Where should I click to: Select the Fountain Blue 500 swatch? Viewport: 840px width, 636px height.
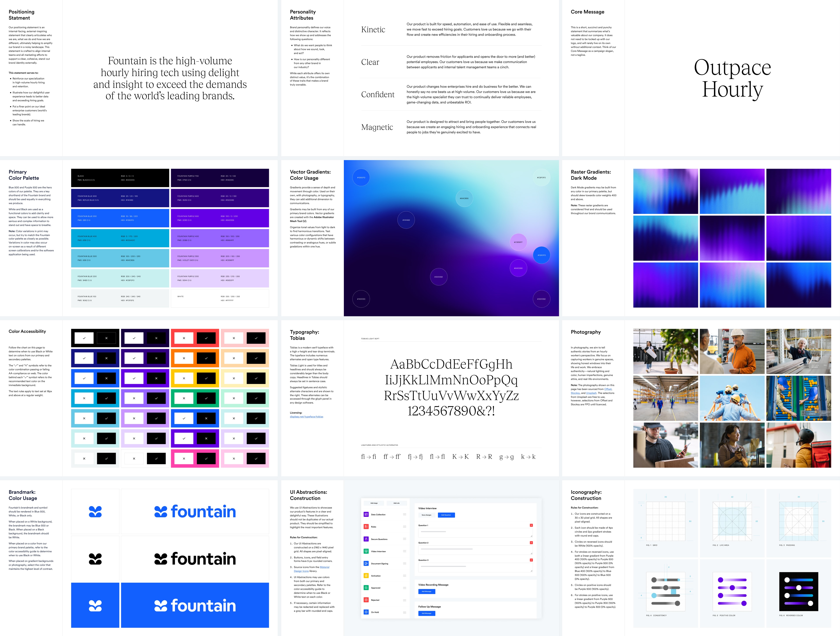tap(120, 218)
